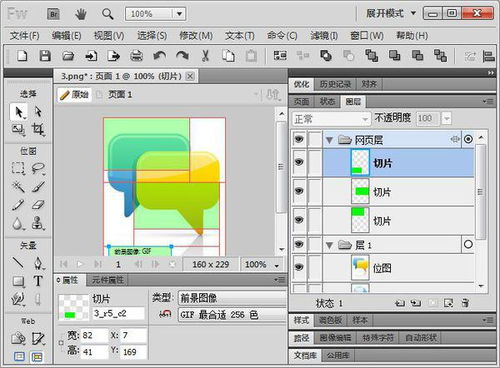
Task: Select the Eraser tool
Action: (x=38, y=204)
